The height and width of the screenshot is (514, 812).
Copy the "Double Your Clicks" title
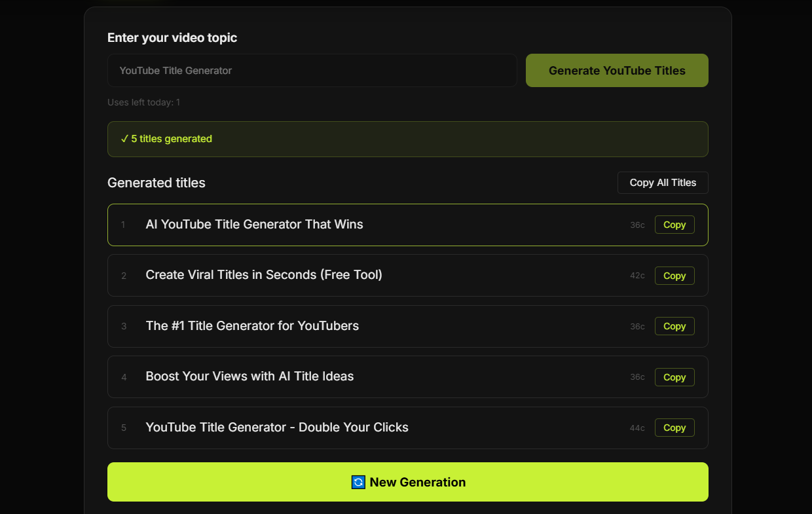point(674,428)
